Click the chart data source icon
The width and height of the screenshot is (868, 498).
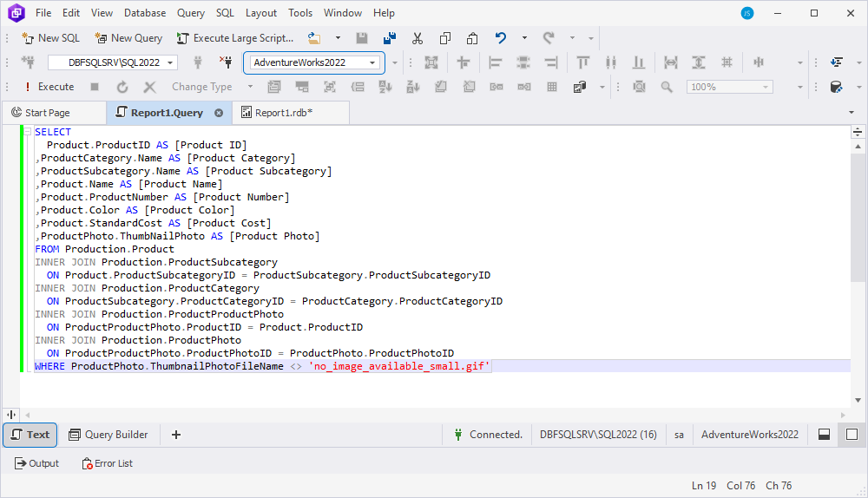tap(580, 87)
